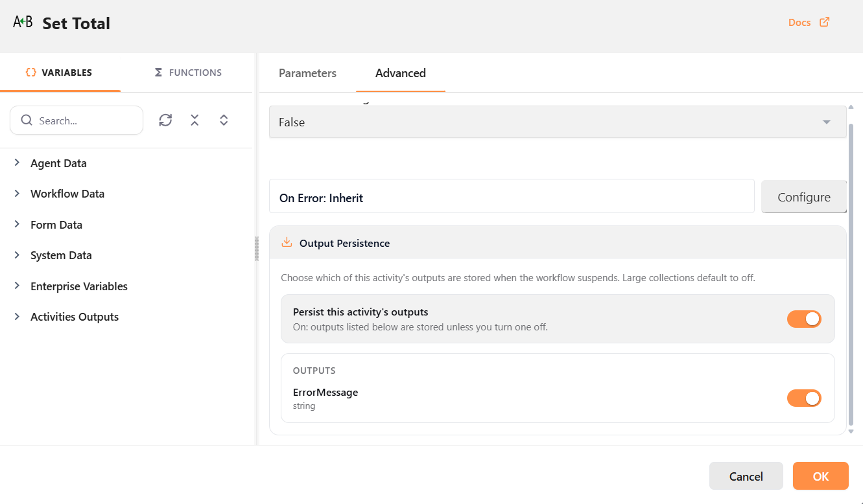Click the search magnifier icon
This screenshot has width=863, height=504.
coord(27,120)
